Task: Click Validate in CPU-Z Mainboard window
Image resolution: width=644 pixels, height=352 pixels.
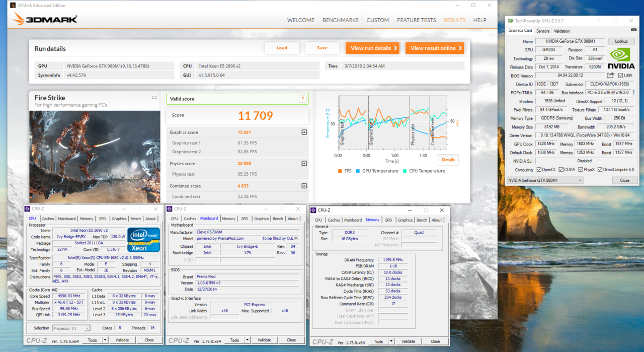Action: [265, 340]
